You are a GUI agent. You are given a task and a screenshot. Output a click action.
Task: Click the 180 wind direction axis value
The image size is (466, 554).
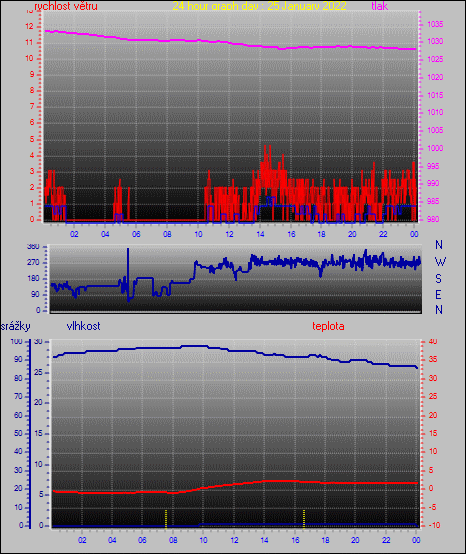pos(33,278)
